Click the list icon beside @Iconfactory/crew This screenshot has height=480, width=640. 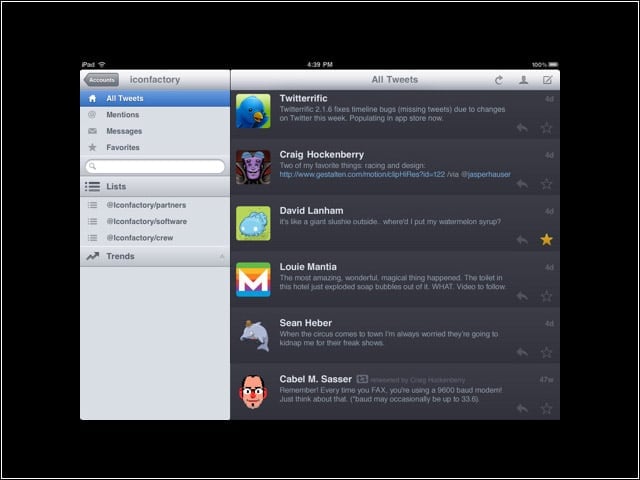93,238
